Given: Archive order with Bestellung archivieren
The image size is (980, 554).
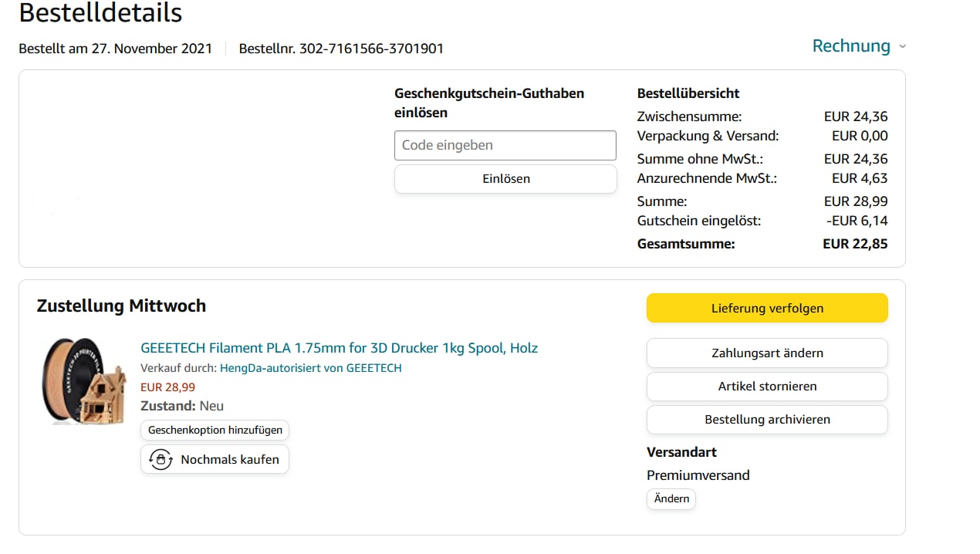Looking at the screenshot, I should (x=767, y=420).
